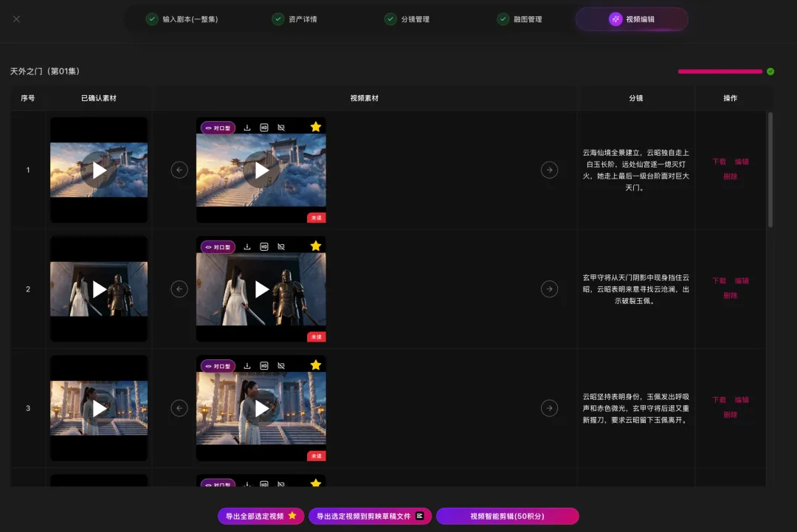Click the HD upscale icon in row 3
The width and height of the screenshot is (797, 532).
pos(263,365)
